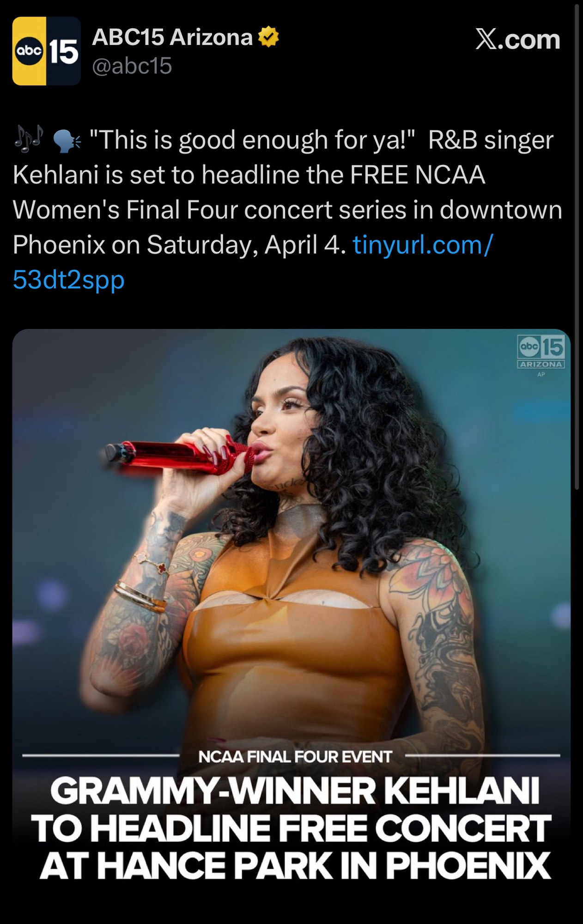Click the right-side scrollbar thumb
The image size is (583, 924).
point(577,245)
